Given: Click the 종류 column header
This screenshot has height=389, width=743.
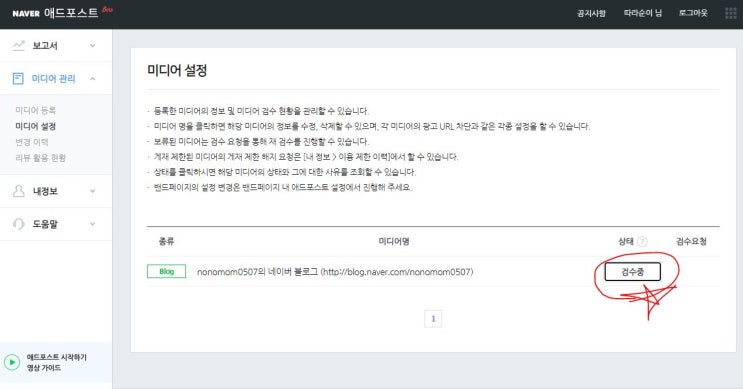Looking at the screenshot, I should point(166,241).
